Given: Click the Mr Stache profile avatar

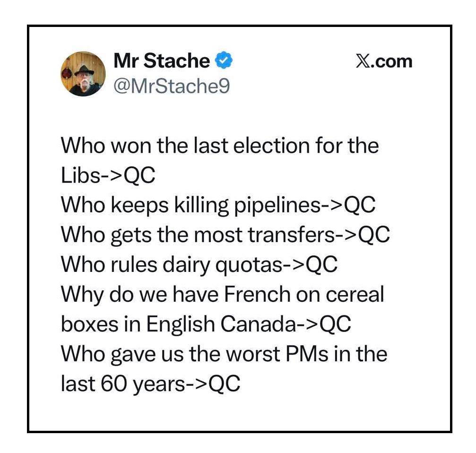Looking at the screenshot, I should tap(83, 74).
